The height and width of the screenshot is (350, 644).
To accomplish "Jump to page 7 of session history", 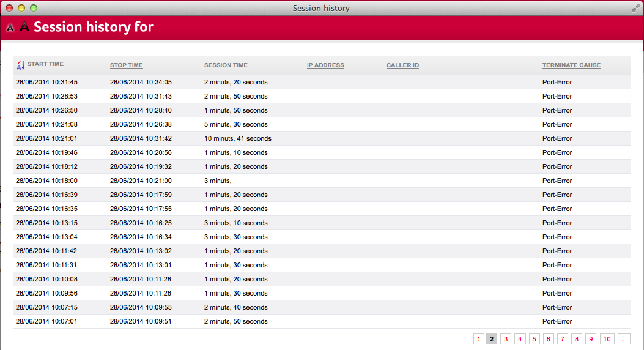I will point(562,339).
